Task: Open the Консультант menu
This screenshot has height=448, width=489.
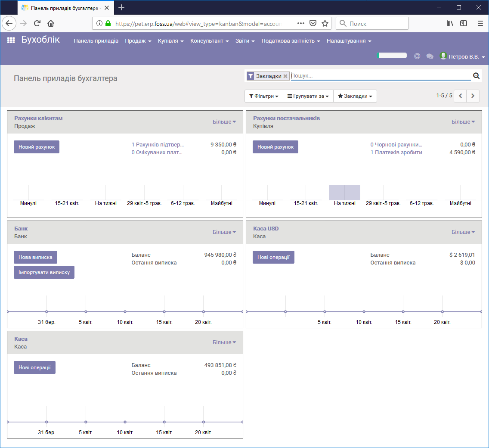Action: [x=210, y=41]
